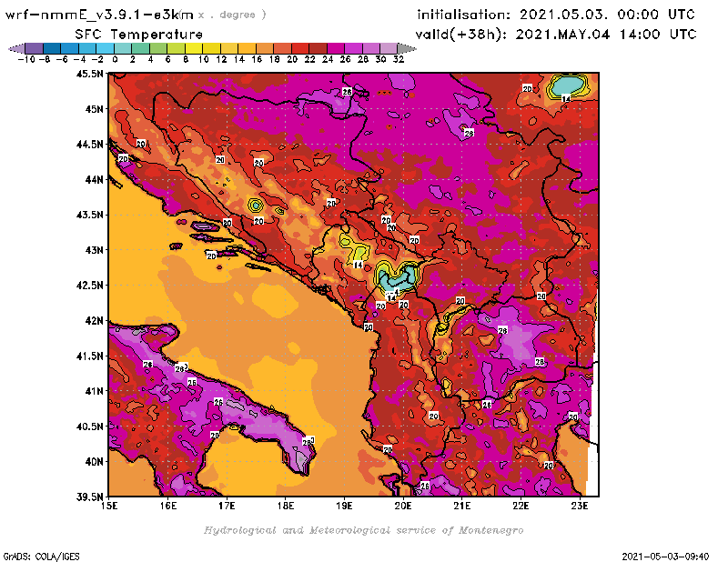Click the 'SFC Temperature' heading
The image size is (728, 562).
(139, 35)
